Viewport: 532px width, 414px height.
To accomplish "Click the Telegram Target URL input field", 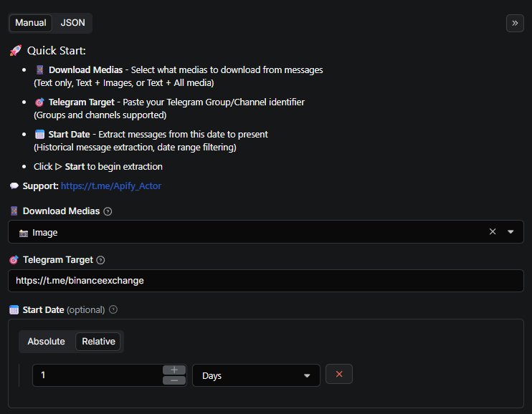I will pos(265,281).
